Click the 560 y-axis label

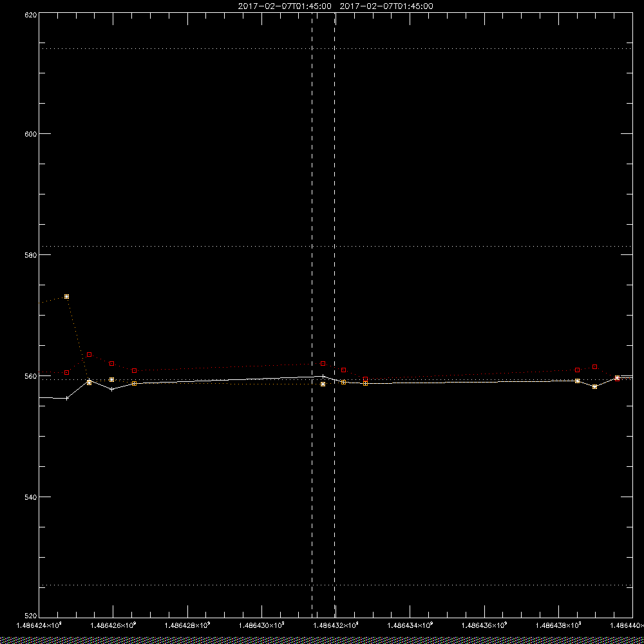click(31, 376)
